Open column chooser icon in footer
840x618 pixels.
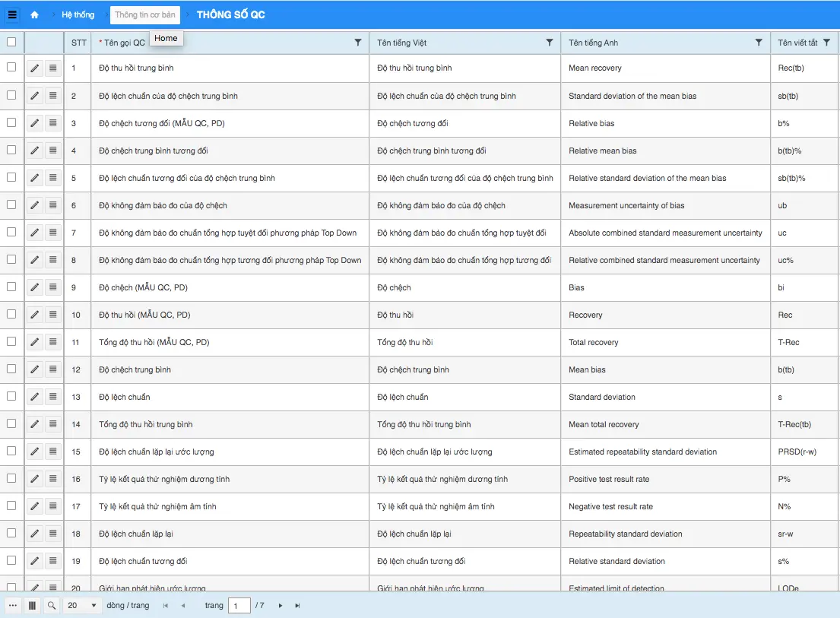tap(32, 605)
